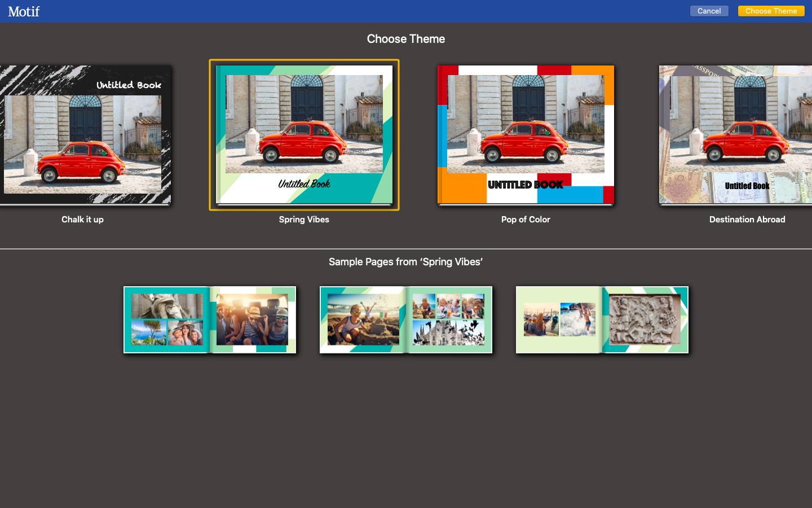This screenshot has width=812, height=508.
Task: Click 'Untitled Book' title on Chalk cover
Action: click(x=129, y=85)
